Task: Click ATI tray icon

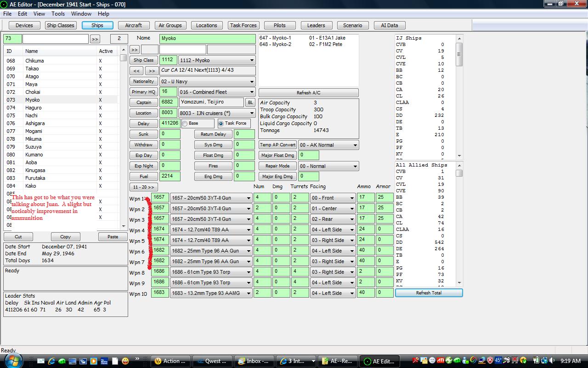Action: [x=441, y=361]
